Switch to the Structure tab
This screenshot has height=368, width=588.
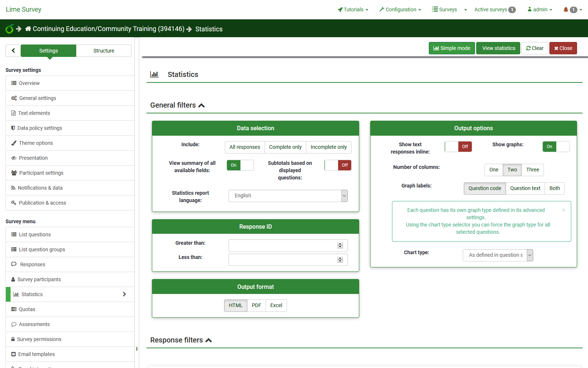[x=104, y=51]
